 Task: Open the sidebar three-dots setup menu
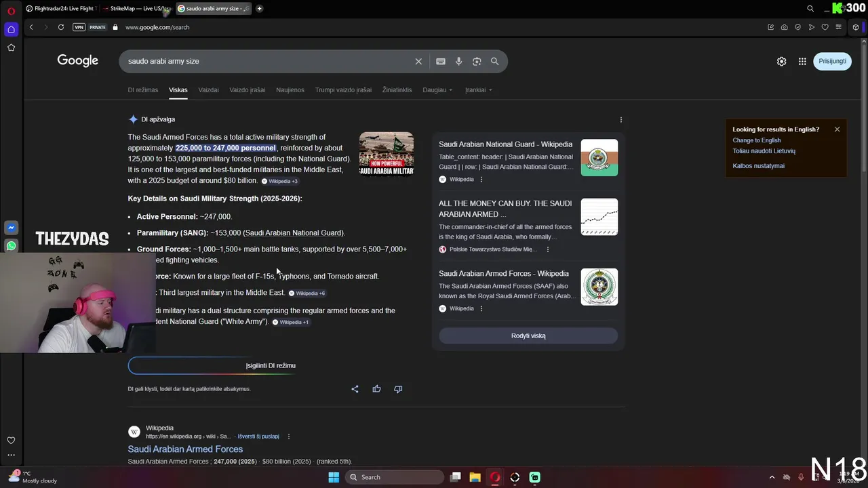[x=11, y=455]
